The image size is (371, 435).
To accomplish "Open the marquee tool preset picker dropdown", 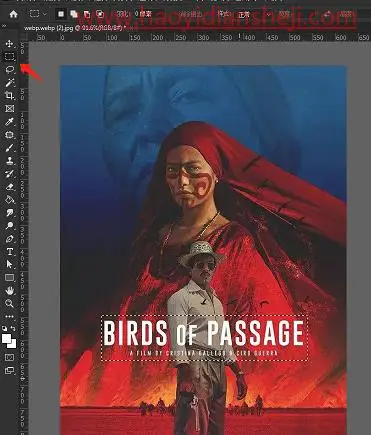I will [45, 14].
